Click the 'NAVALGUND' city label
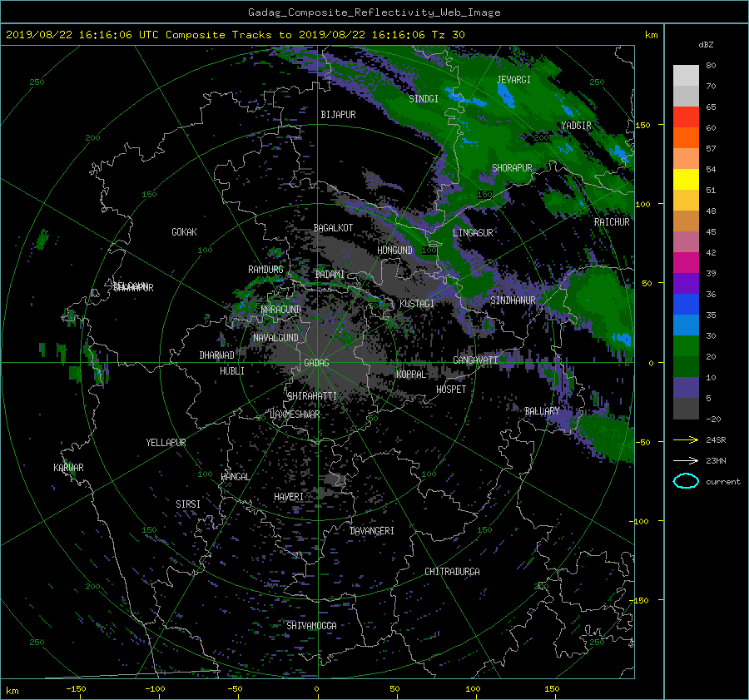Viewport: 749px width, 700px height. pyautogui.click(x=275, y=338)
